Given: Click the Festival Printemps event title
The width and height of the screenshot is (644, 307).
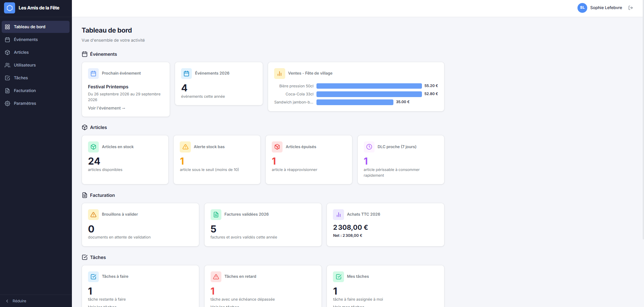Looking at the screenshot, I should tap(108, 87).
